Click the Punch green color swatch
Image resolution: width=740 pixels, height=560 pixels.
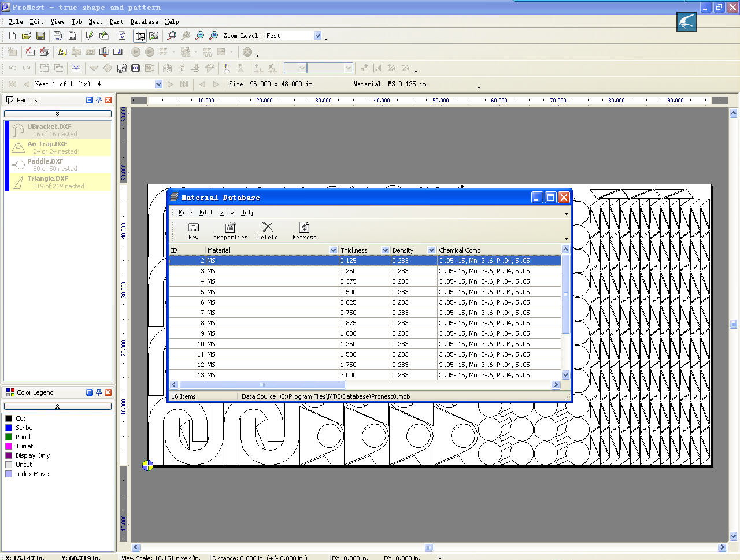tap(9, 437)
